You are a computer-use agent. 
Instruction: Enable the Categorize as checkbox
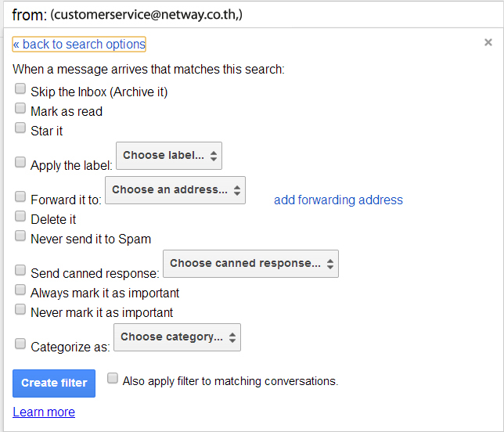coord(20,342)
